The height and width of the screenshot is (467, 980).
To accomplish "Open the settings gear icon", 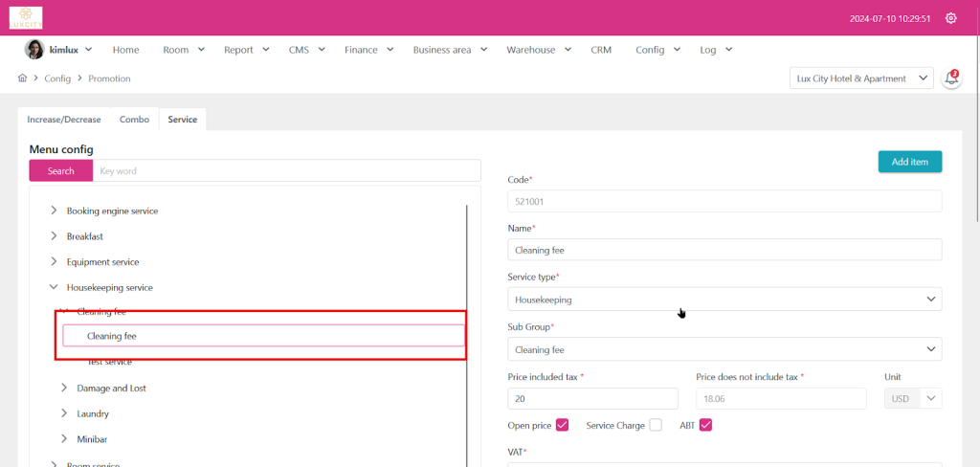I will pyautogui.click(x=950, y=18).
